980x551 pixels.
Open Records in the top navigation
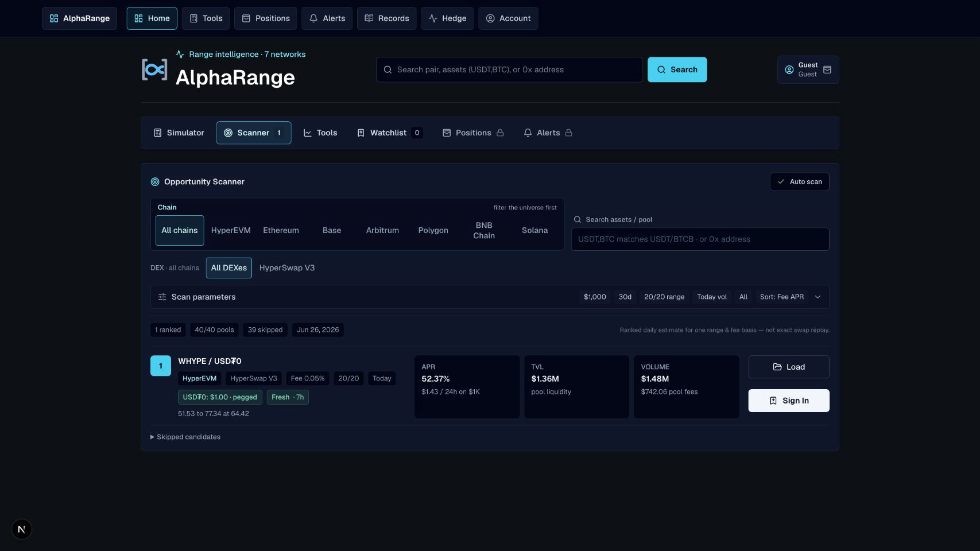[x=387, y=18]
